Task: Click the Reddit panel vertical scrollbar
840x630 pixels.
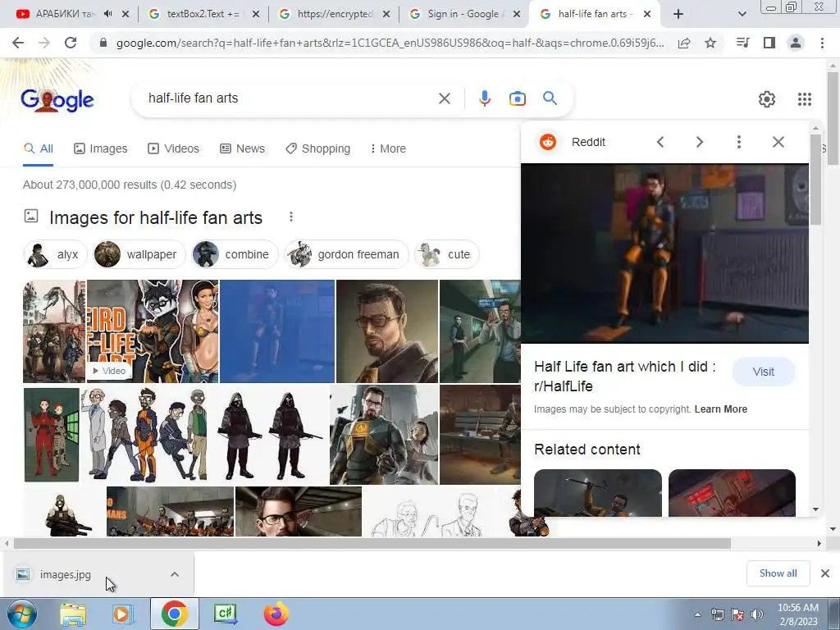Action: (815, 180)
